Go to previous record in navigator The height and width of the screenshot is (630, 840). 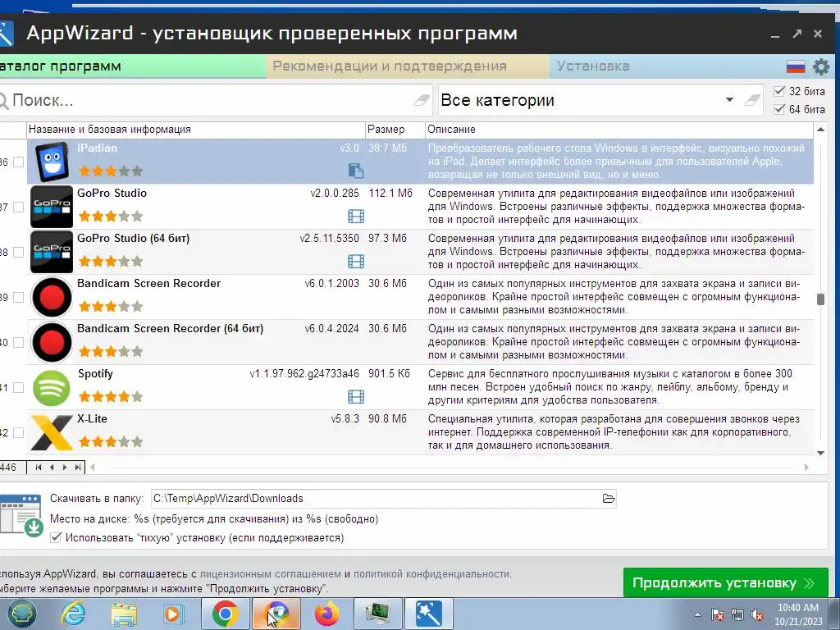pos(52,467)
